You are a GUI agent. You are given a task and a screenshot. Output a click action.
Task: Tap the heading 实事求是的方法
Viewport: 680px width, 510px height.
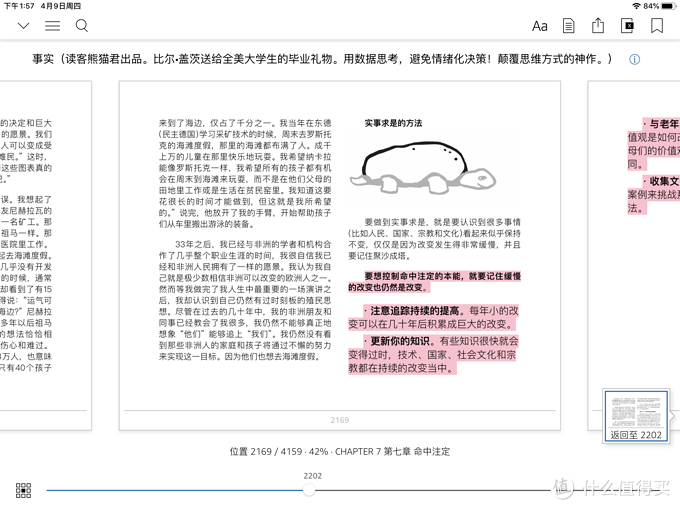point(393,123)
